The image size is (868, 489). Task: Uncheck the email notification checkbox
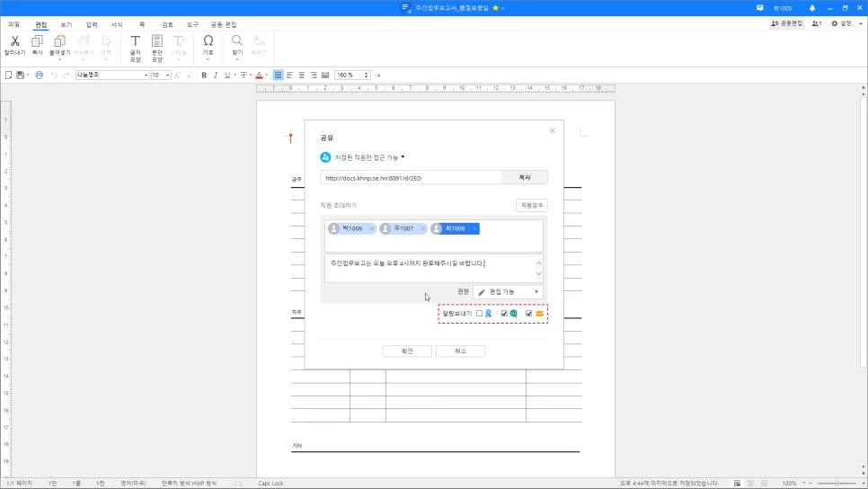pos(528,314)
